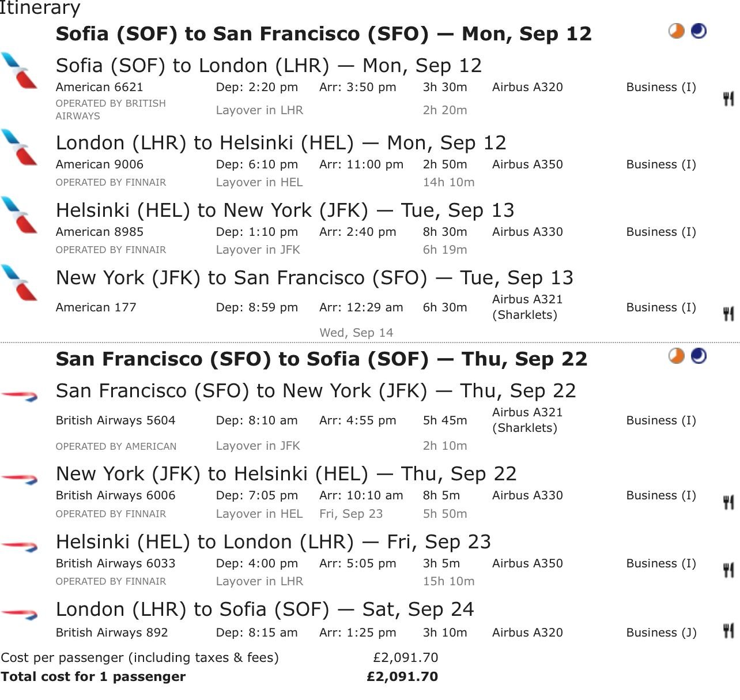Viewport: 740px width, 700px height.
Task: Click American Airlines logo beside Helsinki to New York
Action: click(19, 215)
